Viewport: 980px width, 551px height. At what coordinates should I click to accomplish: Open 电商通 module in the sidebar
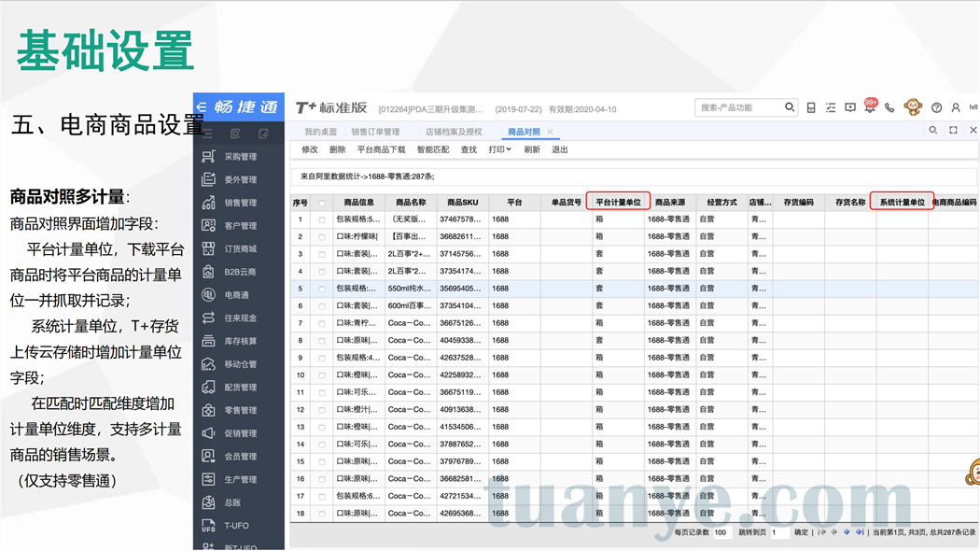(x=239, y=294)
